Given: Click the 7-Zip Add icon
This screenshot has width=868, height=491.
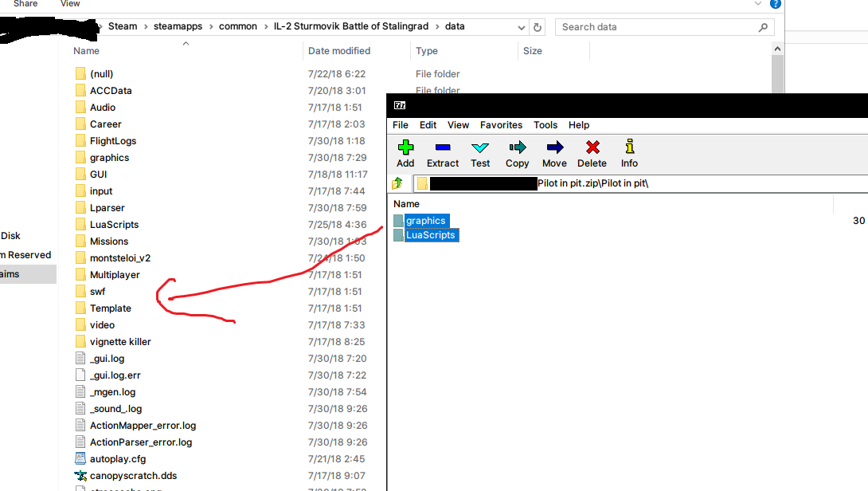Looking at the screenshot, I should click(405, 147).
